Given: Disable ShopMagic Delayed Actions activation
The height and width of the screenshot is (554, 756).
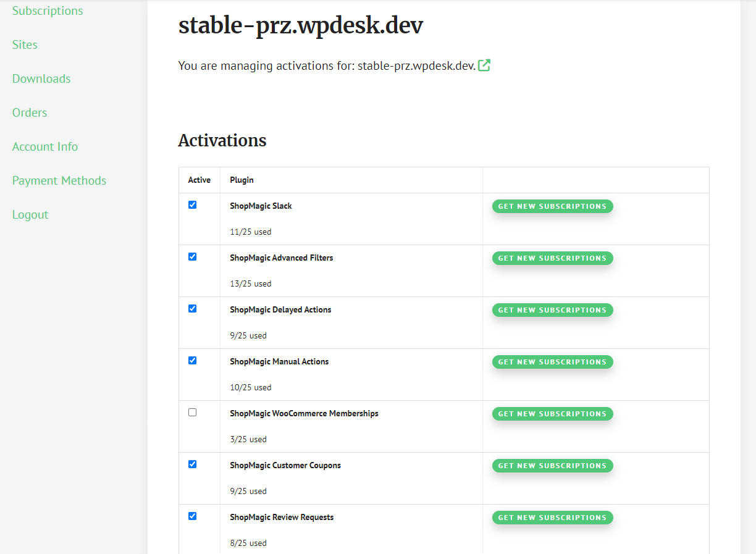Looking at the screenshot, I should 192,308.
